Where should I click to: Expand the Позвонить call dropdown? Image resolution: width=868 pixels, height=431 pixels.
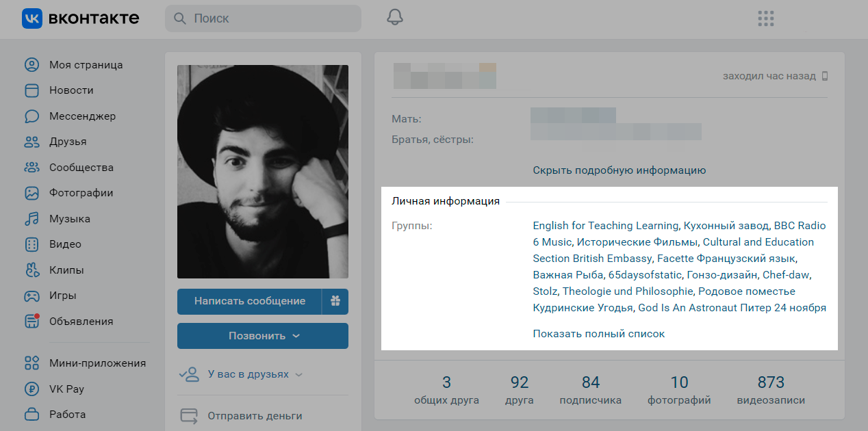(x=263, y=336)
